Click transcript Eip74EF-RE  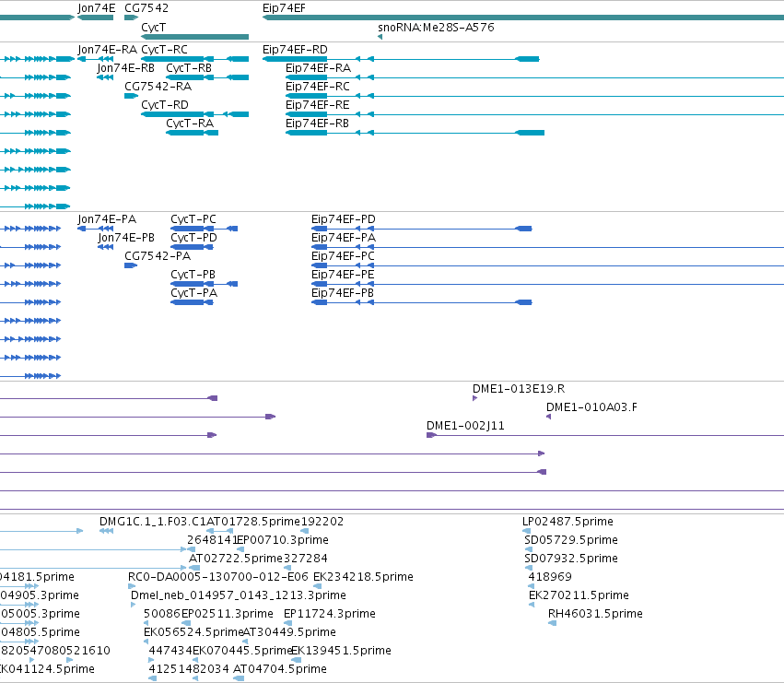(318, 105)
